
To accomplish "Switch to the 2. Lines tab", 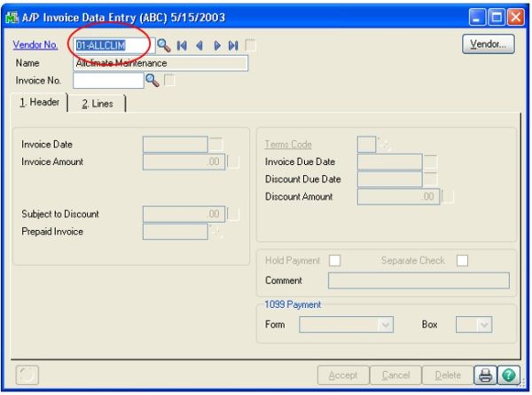I will [98, 104].
